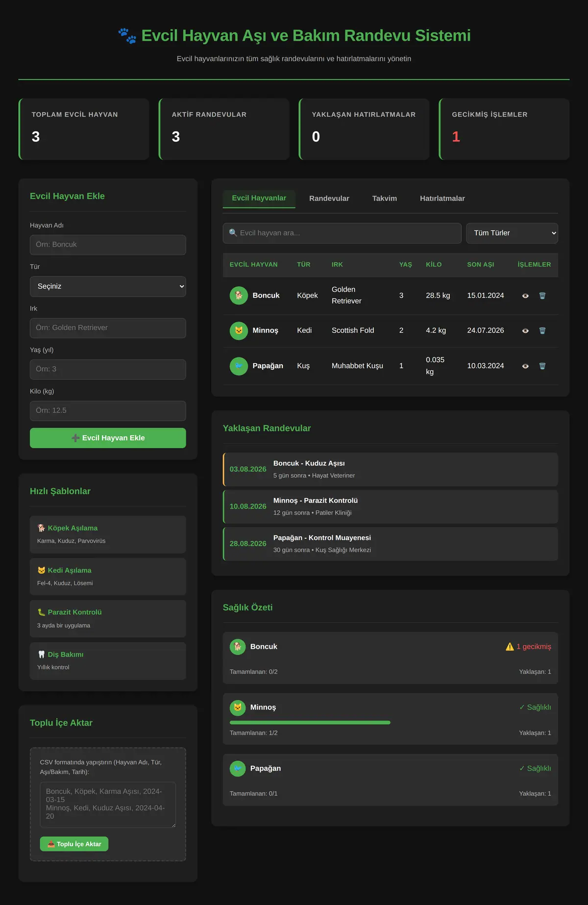Screen dimensions: 588x905
Task: View Papağan details with the eye icon
Action: click(x=525, y=366)
